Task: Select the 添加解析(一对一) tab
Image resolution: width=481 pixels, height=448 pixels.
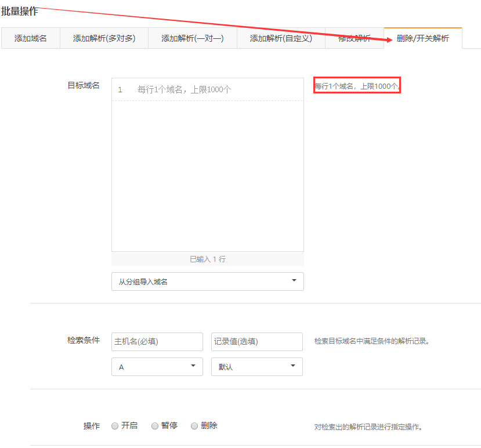Action: tap(192, 38)
